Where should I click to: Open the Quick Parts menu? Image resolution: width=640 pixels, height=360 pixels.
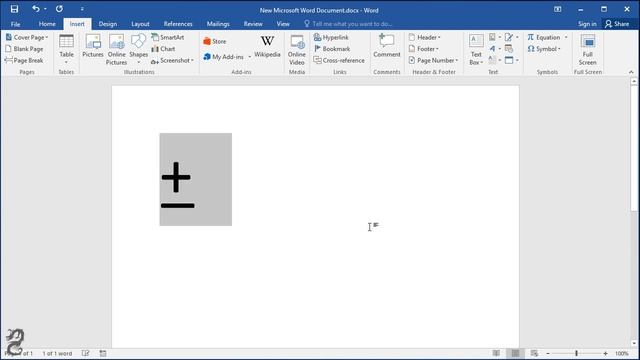tap(495, 37)
